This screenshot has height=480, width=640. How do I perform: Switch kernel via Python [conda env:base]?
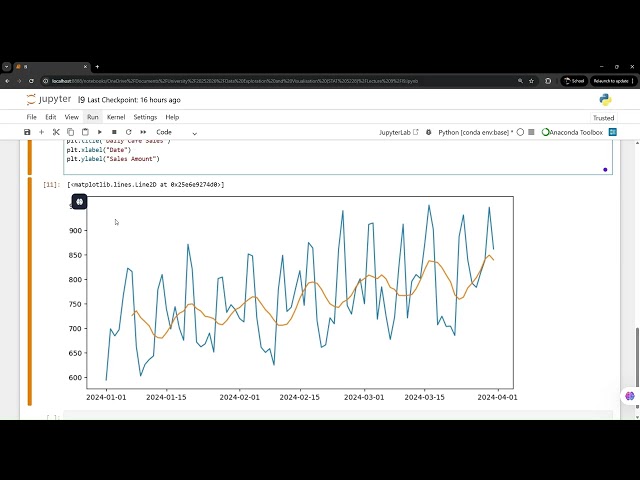[476, 132]
